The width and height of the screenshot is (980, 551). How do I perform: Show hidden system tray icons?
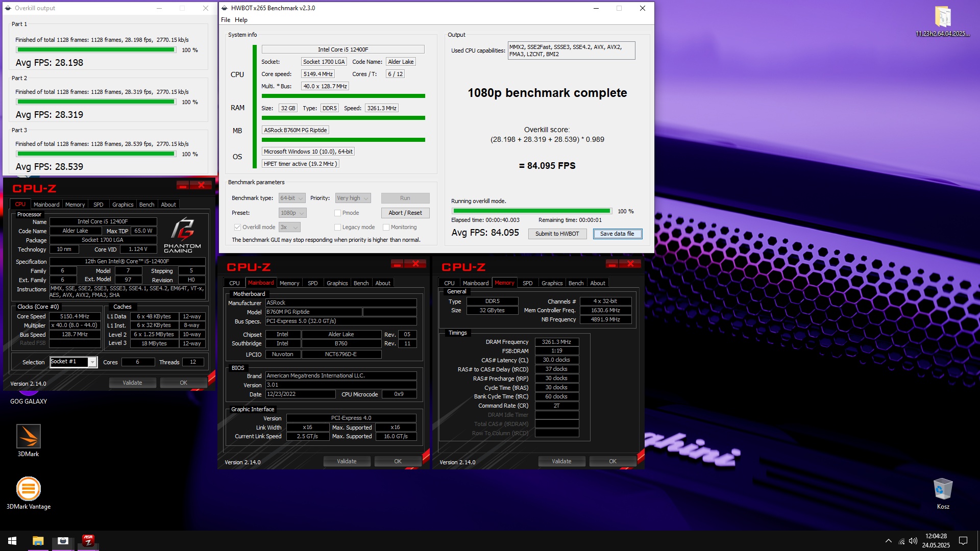click(889, 541)
